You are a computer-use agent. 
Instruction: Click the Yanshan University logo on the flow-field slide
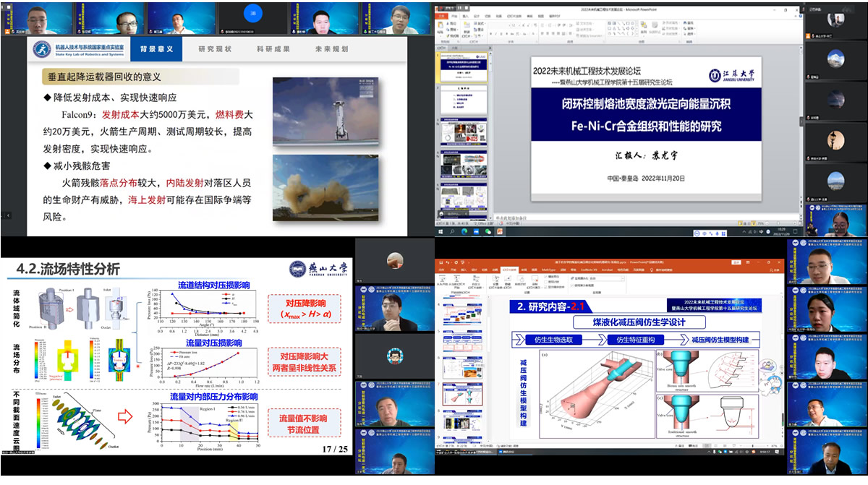click(319, 268)
